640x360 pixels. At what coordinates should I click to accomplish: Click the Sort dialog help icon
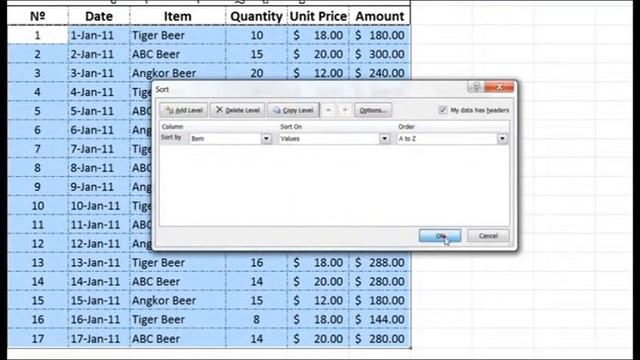[476, 87]
